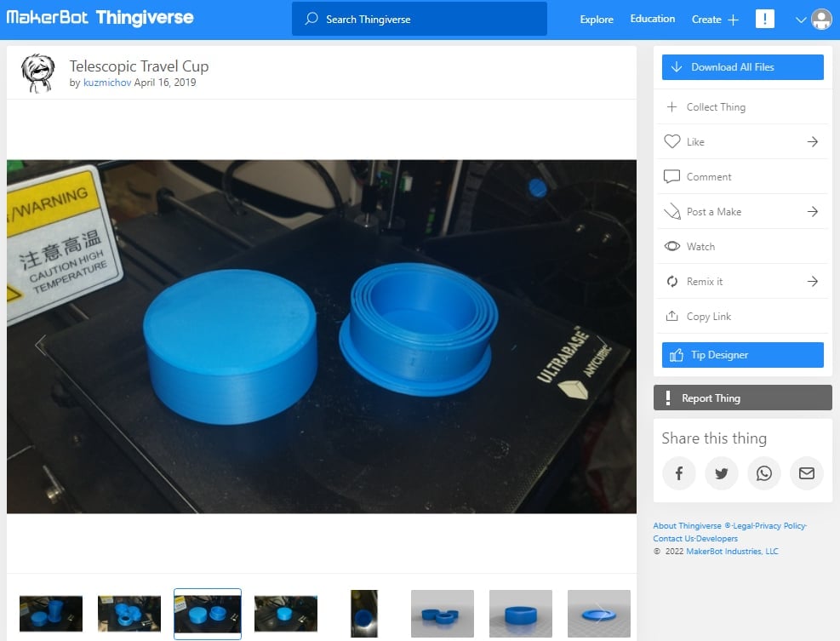This screenshot has height=641, width=840.
Task: Click the search magnifier icon
Action: click(x=311, y=19)
